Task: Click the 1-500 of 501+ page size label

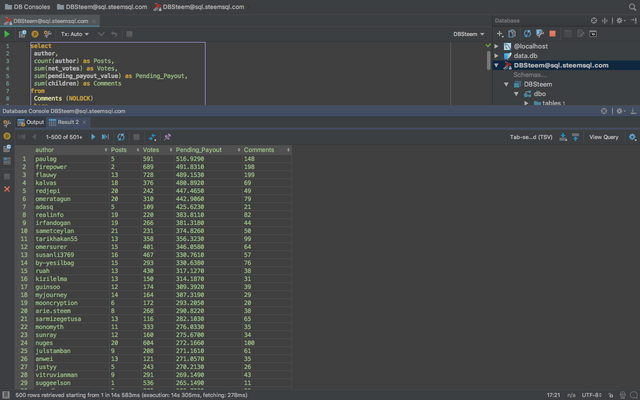Action: [64, 137]
